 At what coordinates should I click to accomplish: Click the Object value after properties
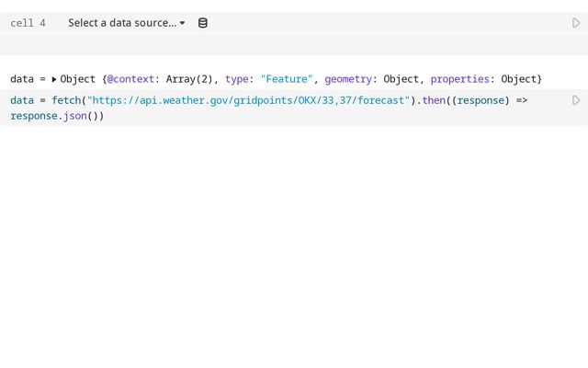[x=521, y=79]
